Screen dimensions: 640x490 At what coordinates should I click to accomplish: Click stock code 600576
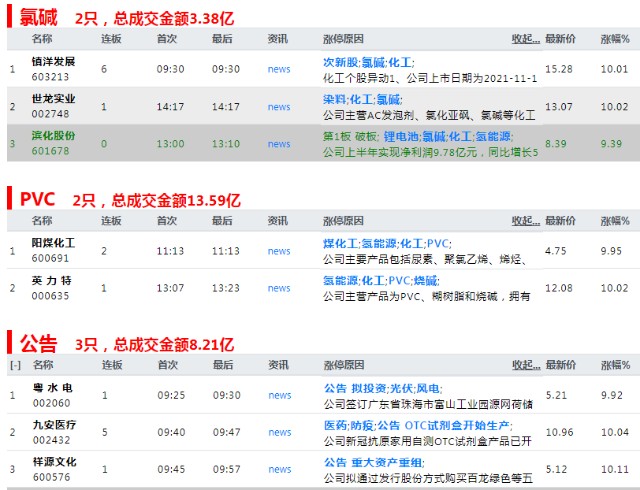51,477
